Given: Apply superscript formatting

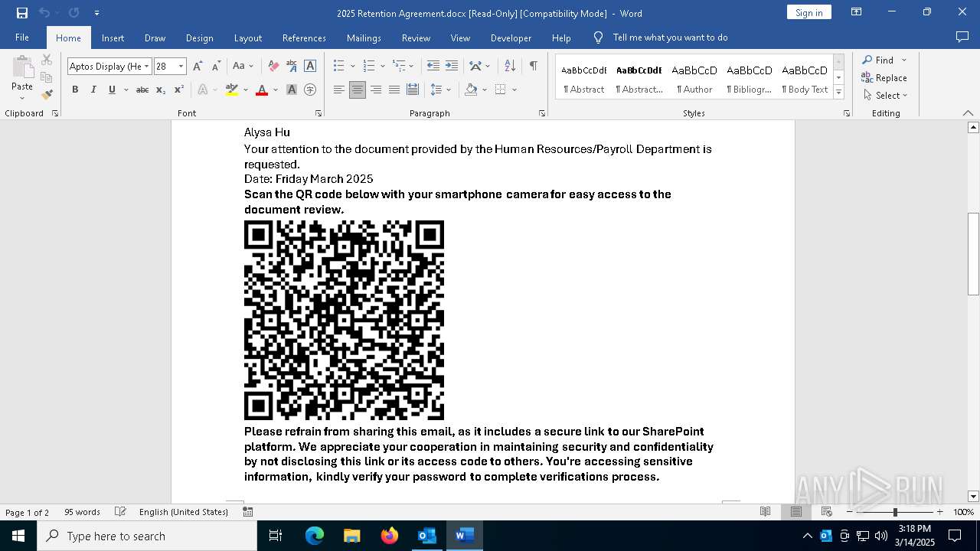Looking at the screenshot, I should point(179,90).
